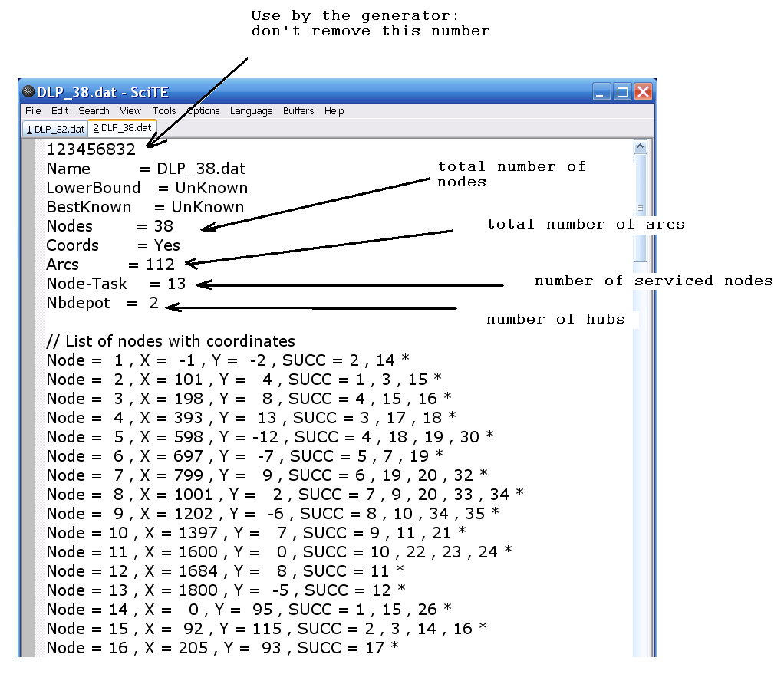Click the SciTE application icon in title bar
784x674 pixels.
tap(29, 91)
